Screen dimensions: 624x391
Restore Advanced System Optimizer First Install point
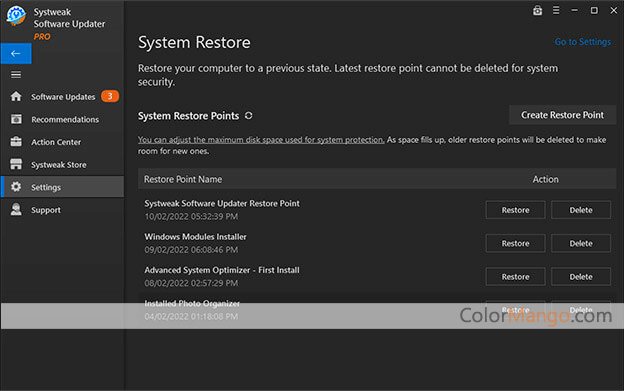pyautogui.click(x=515, y=277)
